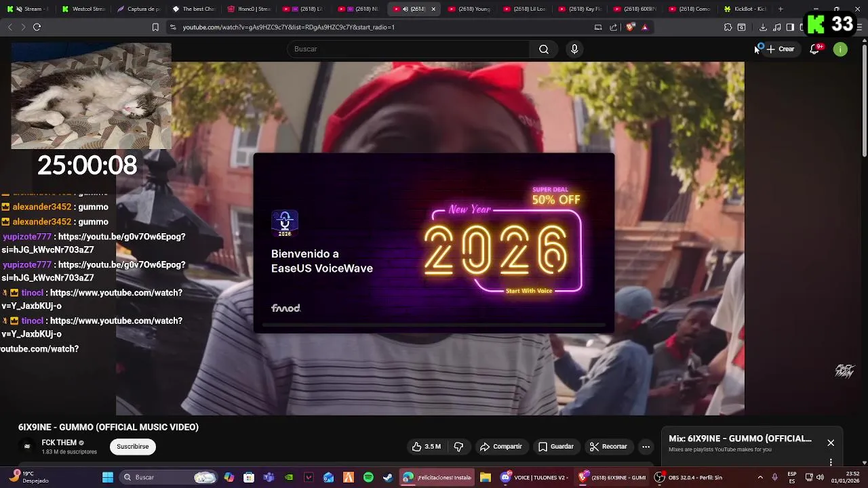Reload the page with browser refresh icon
The height and width of the screenshot is (488, 868).
(37, 27)
